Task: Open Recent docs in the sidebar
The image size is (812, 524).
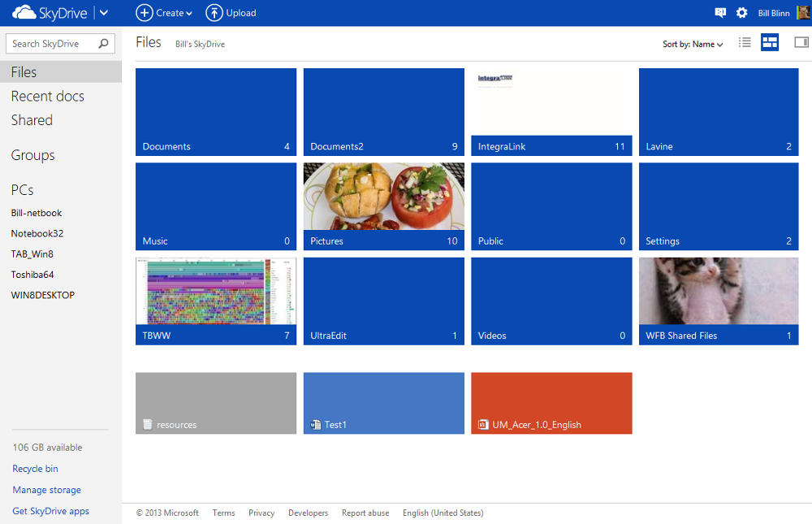Action: coord(48,96)
